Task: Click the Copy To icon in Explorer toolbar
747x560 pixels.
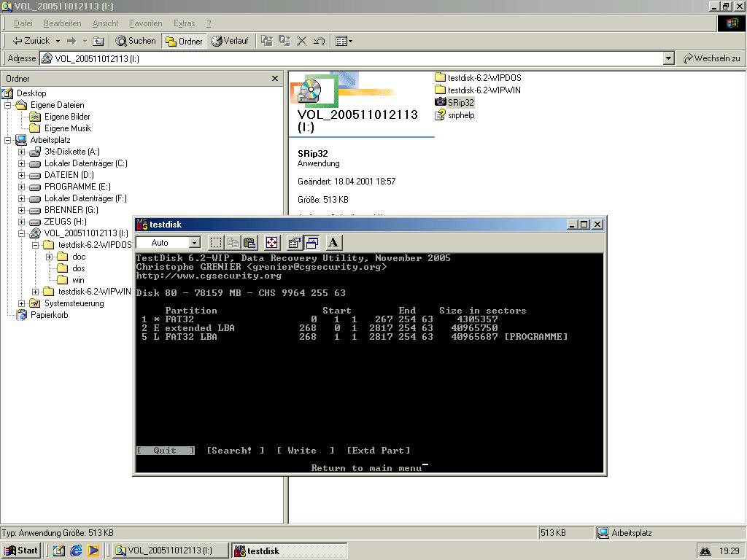Action: click(x=285, y=42)
